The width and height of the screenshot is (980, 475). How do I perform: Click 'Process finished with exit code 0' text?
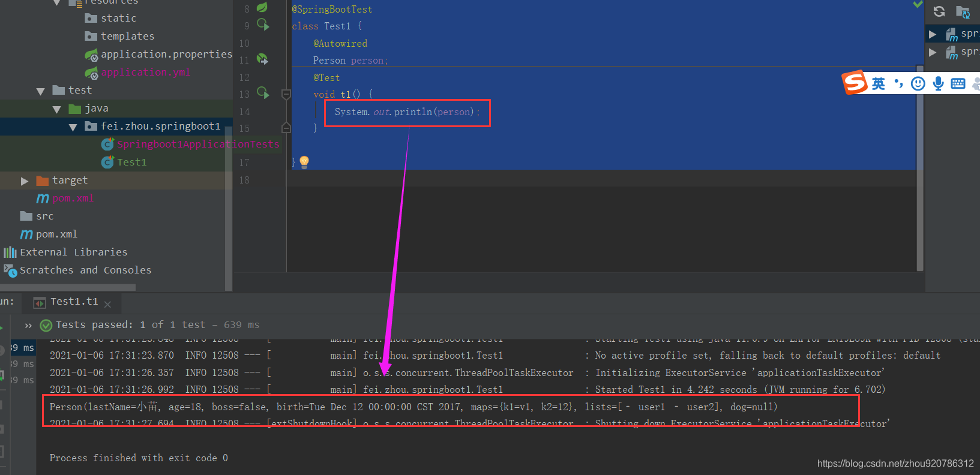(x=139, y=458)
